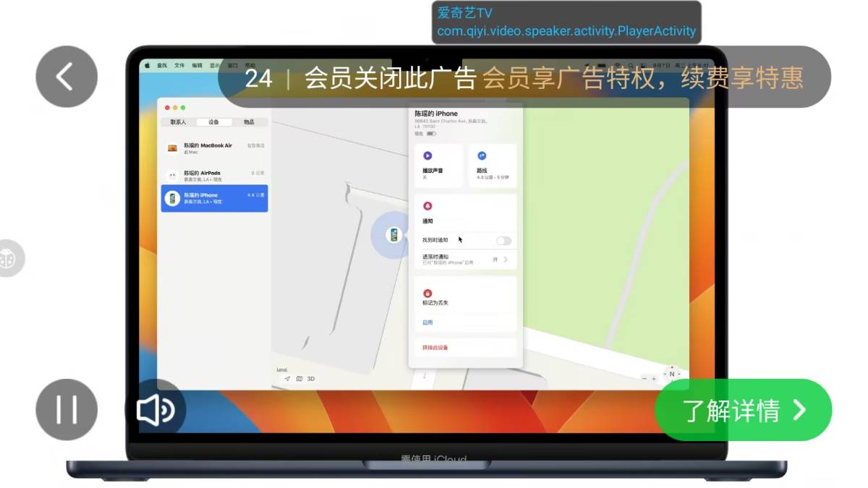Toggle the 找到时通知 switch
The height and width of the screenshot is (488, 868).
coord(503,241)
